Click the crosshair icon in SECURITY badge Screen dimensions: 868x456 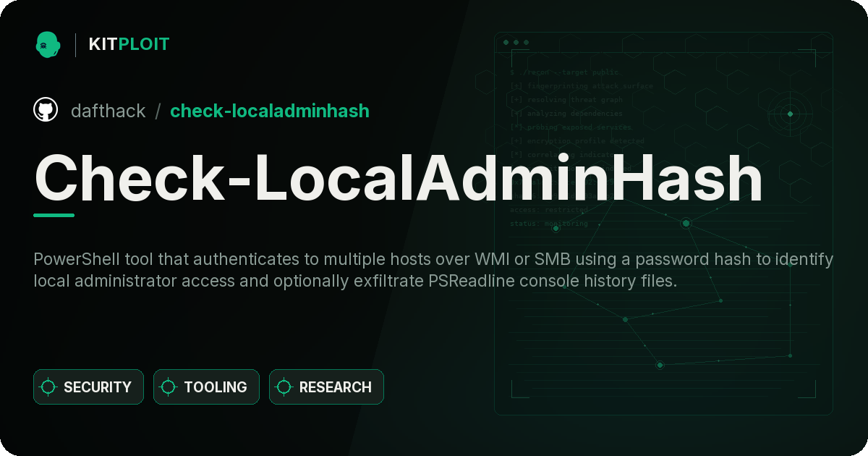(x=48, y=387)
